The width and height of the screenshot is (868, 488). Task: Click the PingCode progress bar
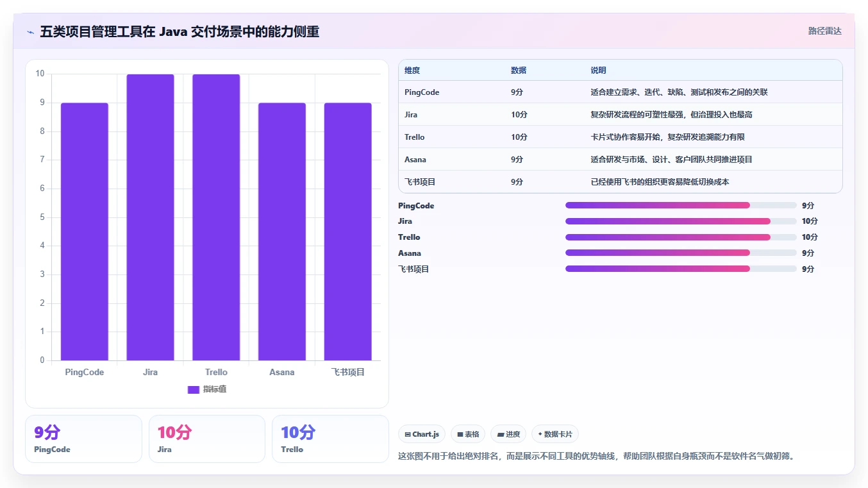(681, 205)
